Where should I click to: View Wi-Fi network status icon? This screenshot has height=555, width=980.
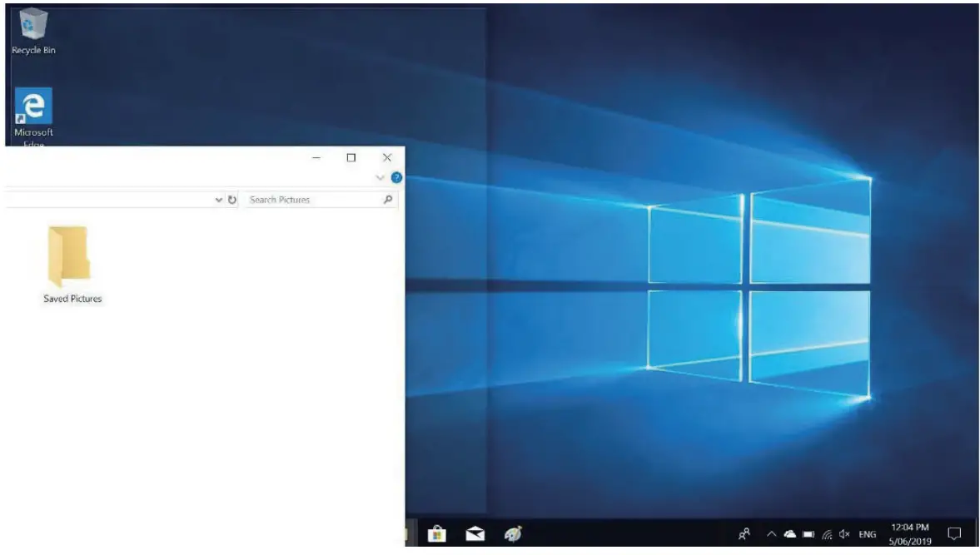pos(827,533)
